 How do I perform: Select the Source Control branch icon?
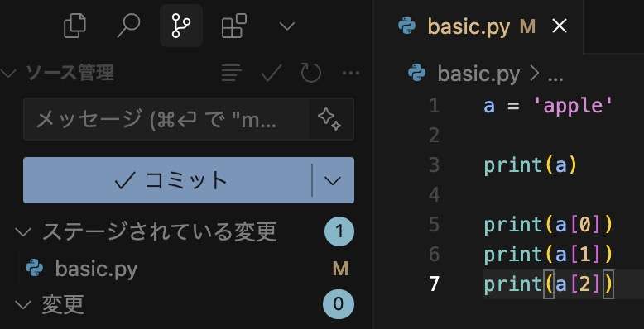(181, 26)
